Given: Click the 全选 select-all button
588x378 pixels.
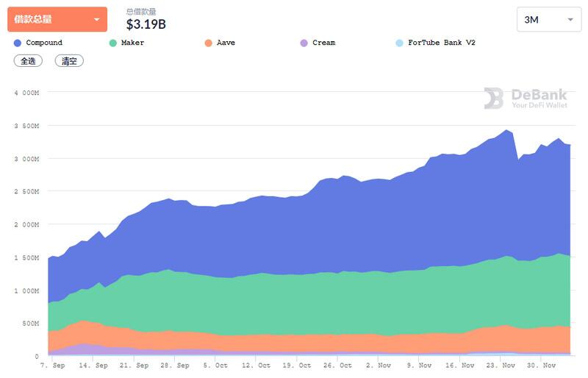Looking at the screenshot, I should coord(28,61).
